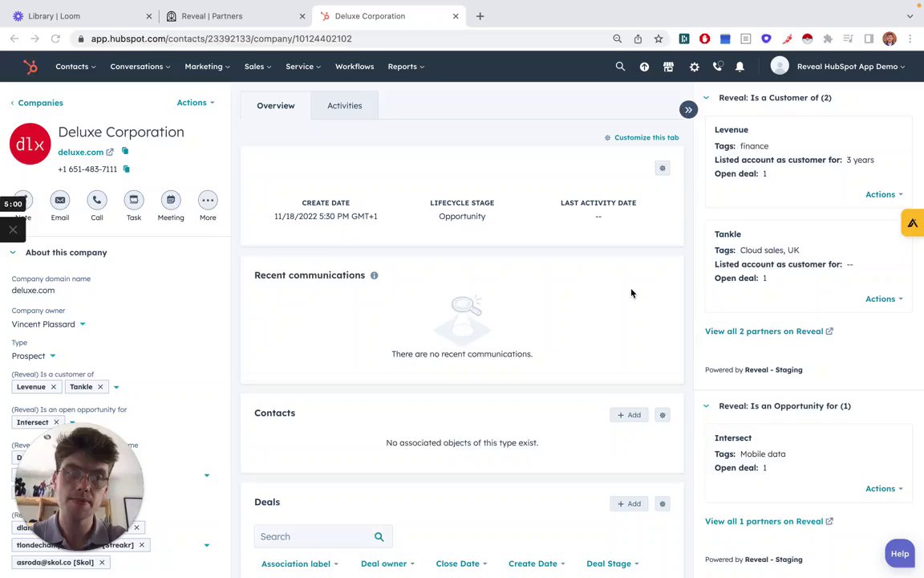Copy the company phone number

click(126, 169)
